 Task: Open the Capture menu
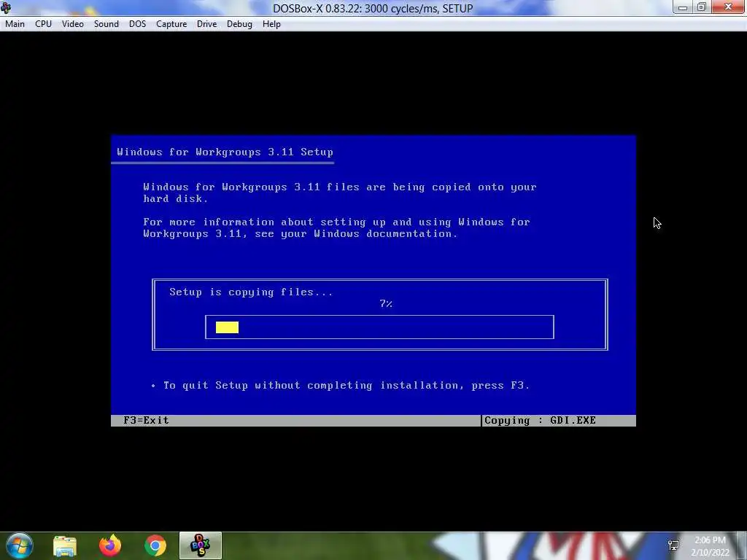click(x=171, y=24)
